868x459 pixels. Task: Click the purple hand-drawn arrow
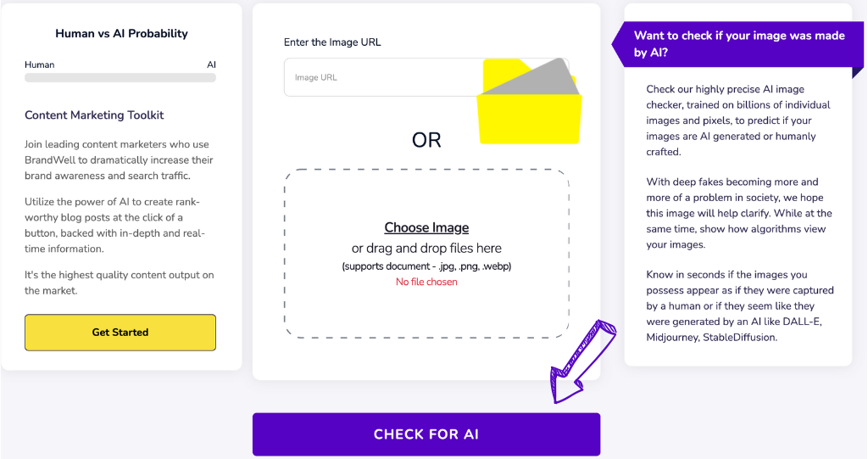tap(582, 362)
